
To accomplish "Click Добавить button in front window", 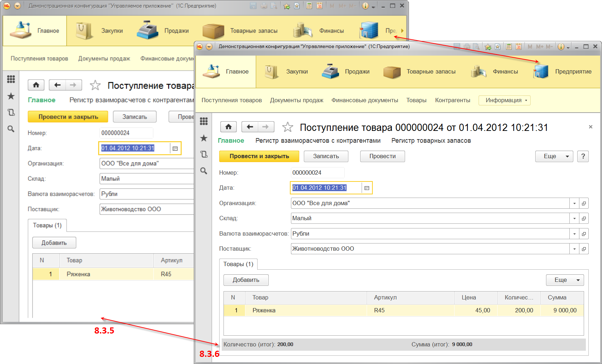I will click(x=246, y=280).
